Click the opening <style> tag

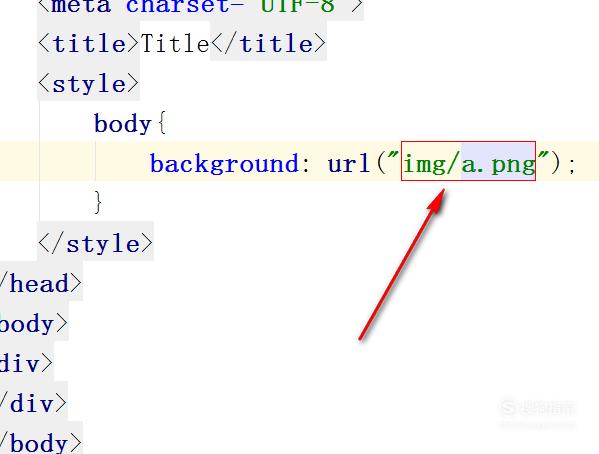click(88, 84)
